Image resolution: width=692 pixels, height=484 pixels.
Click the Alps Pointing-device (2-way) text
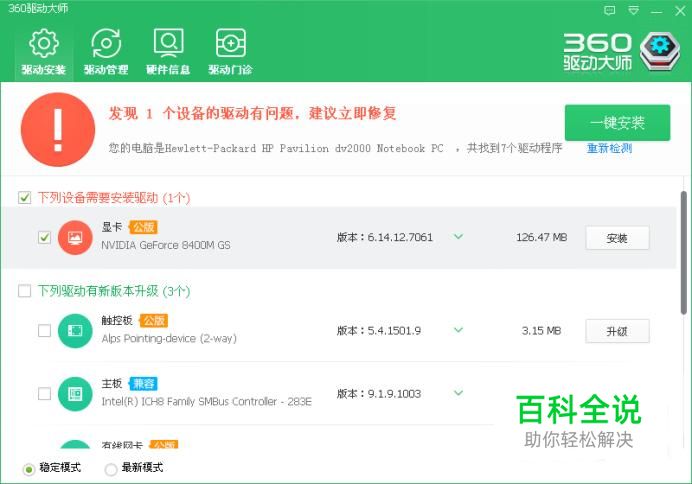[169, 338]
